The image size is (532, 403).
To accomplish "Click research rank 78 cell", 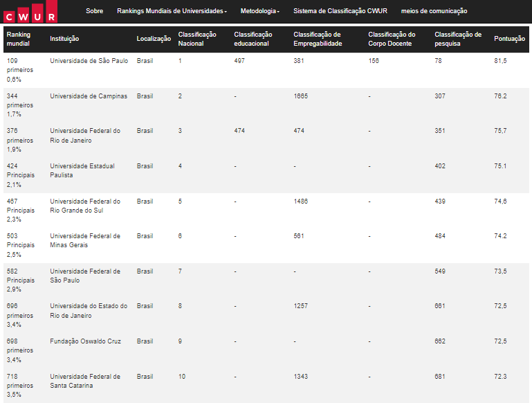I will 439,61.
